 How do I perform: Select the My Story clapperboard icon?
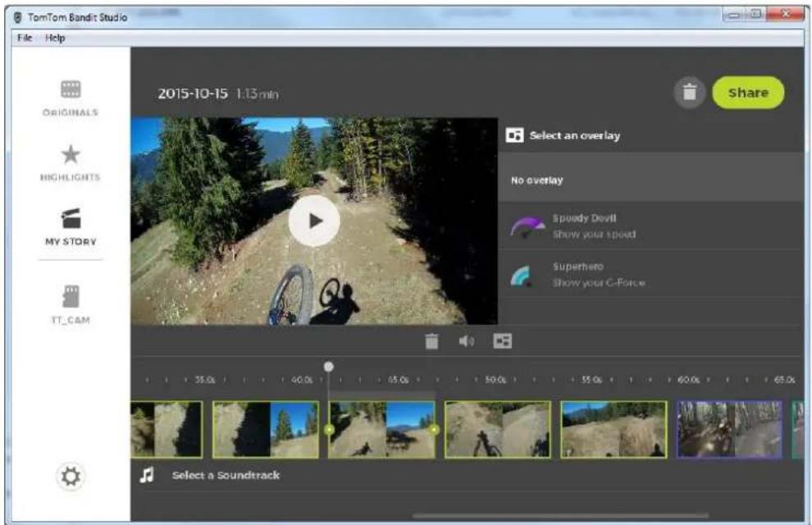71,219
